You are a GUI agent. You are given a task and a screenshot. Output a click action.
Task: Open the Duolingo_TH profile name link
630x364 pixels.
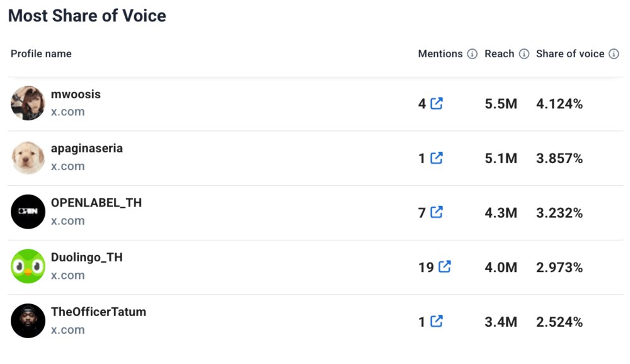[87, 258]
